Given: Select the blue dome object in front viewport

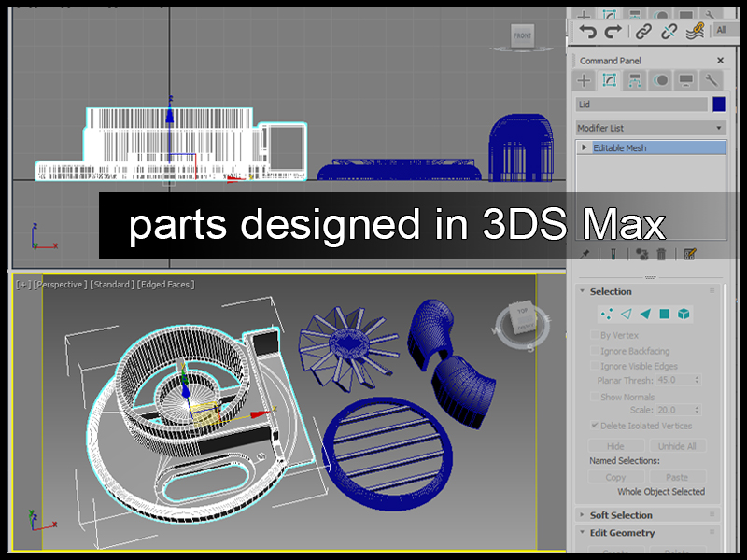Looking at the screenshot, I should tap(521, 147).
